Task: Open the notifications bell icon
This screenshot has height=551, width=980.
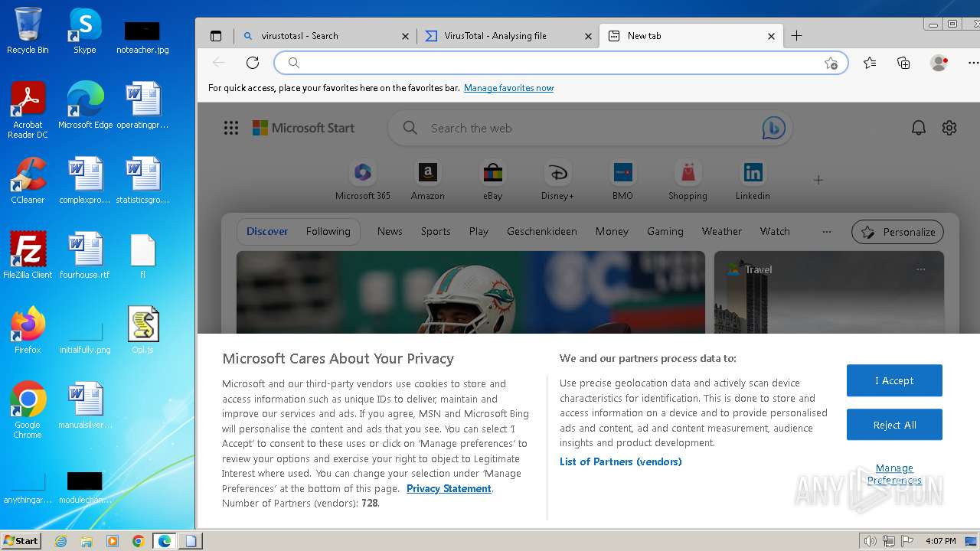Action: [919, 128]
